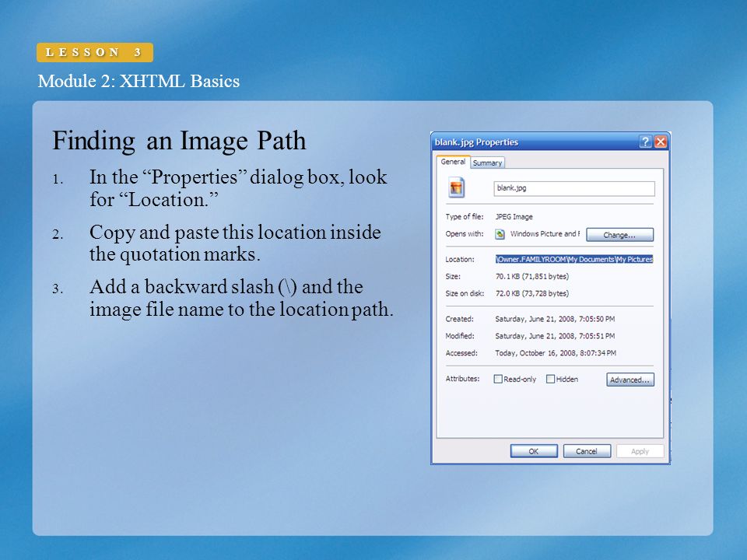Click the Accessed date October 16, 2008
The image size is (747, 560).
(x=556, y=353)
